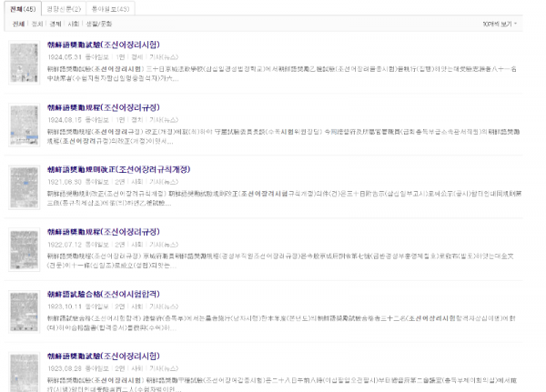Filter results by 정치 category
Image resolution: width=546 pixels, height=392 pixels.
(x=37, y=24)
